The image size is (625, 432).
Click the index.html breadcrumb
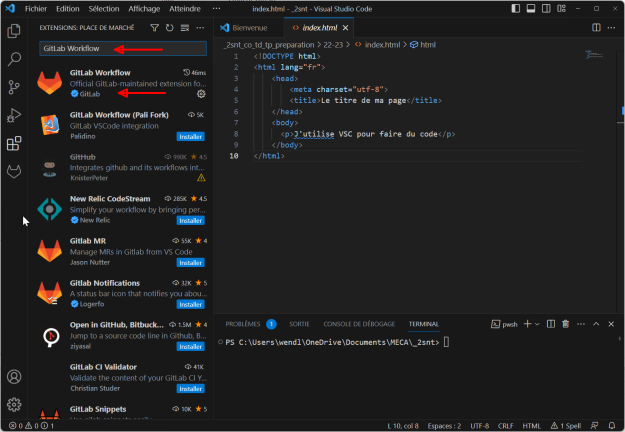tap(377, 45)
